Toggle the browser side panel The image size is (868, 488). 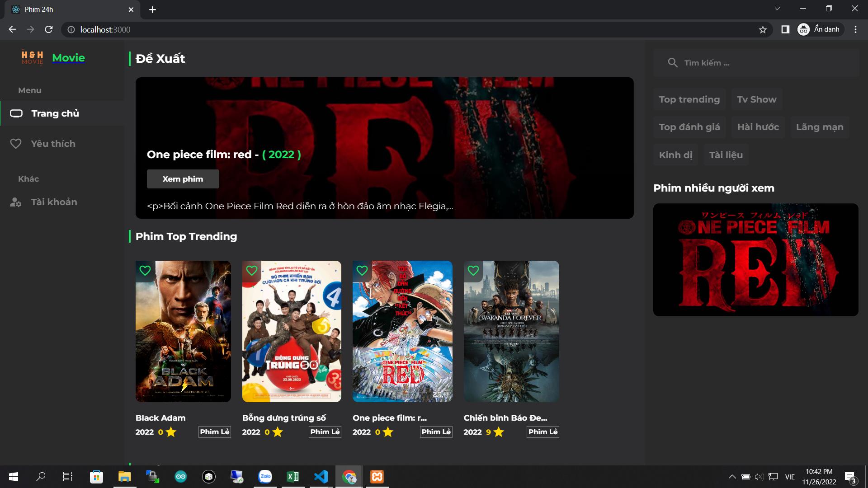pyautogui.click(x=785, y=29)
